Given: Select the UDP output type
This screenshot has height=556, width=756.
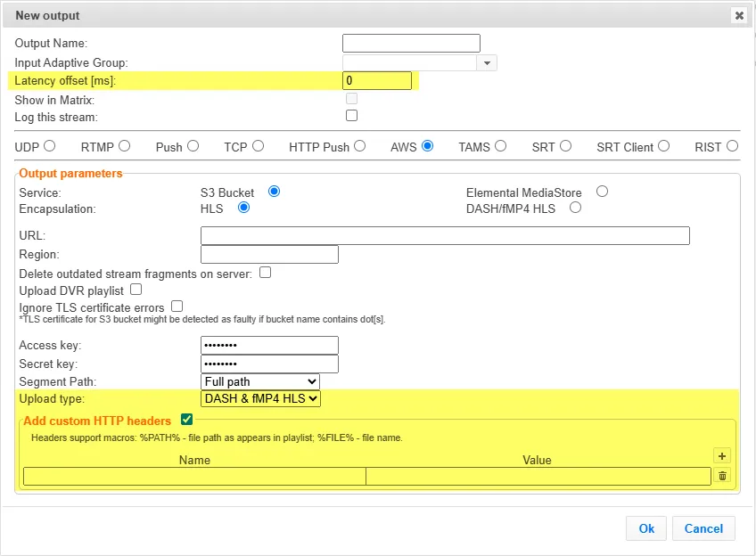Looking at the screenshot, I should click(50, 146).
